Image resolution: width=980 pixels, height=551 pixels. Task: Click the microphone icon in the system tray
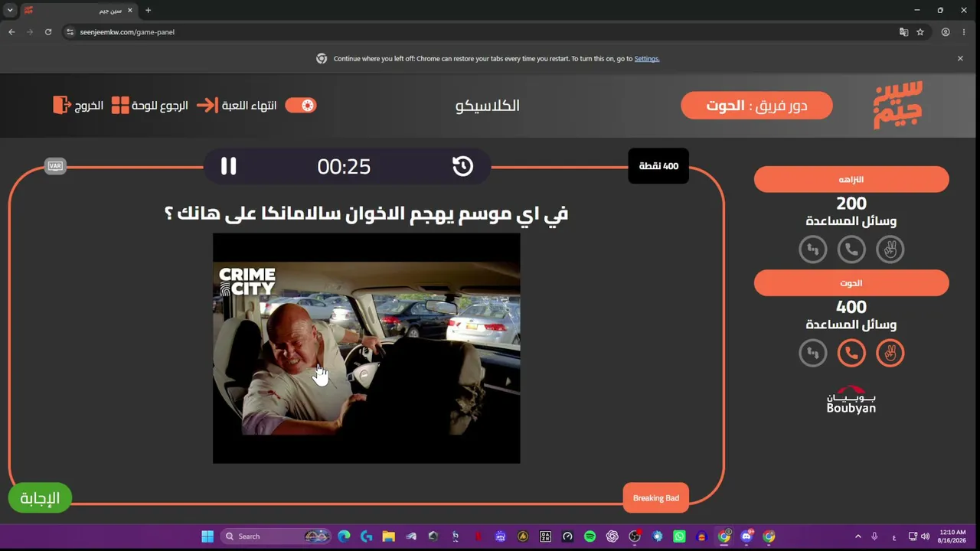click(874, 536)
